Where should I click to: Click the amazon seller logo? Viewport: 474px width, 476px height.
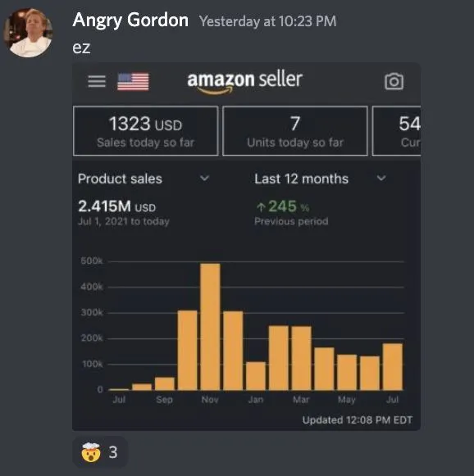pos(245,81)
